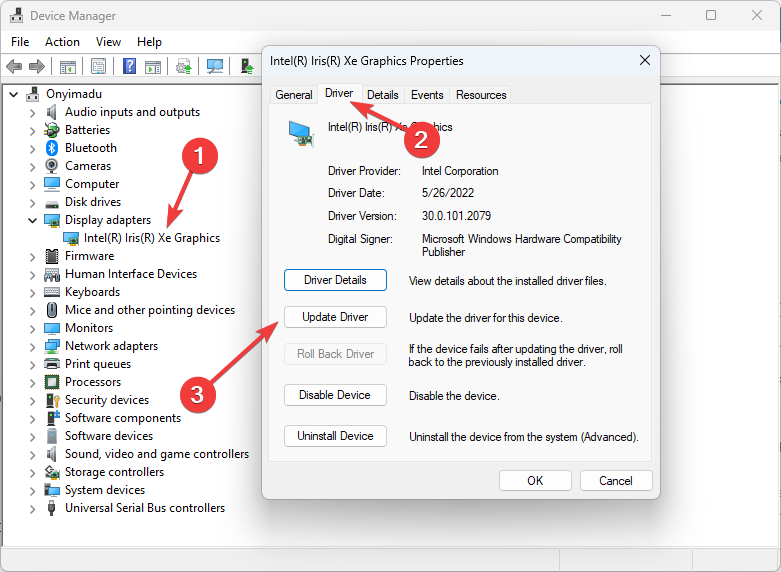Switch to the Resources tab
The width and height of the screenshot is (781, 572).
tap(481, 95)
